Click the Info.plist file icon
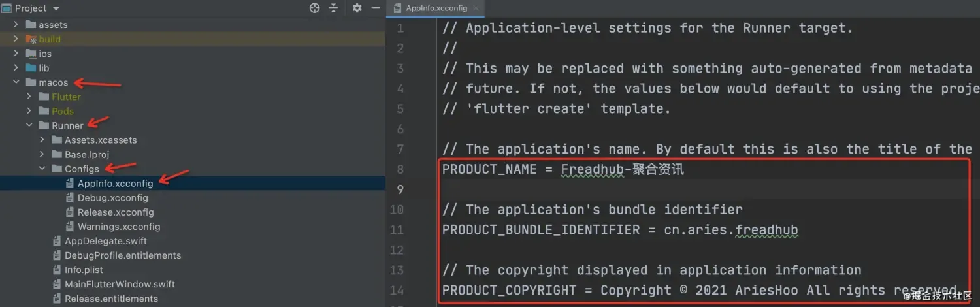This screenshot has height=307, width=980. (57, 270)
